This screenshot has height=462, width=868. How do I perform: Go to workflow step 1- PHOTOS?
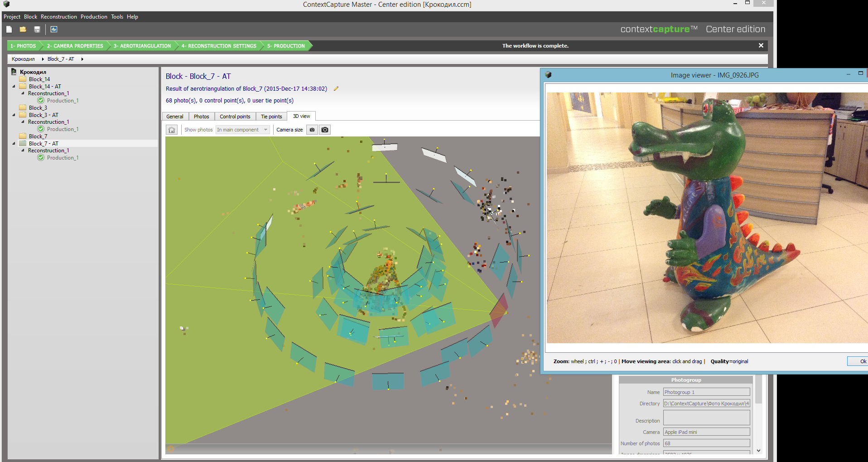tap(23, 46)
